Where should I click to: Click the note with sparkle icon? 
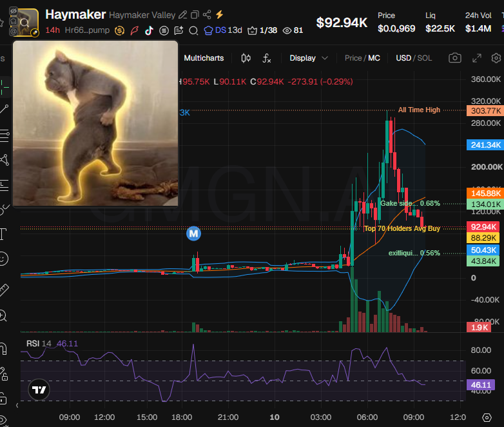tap(179, 30)
